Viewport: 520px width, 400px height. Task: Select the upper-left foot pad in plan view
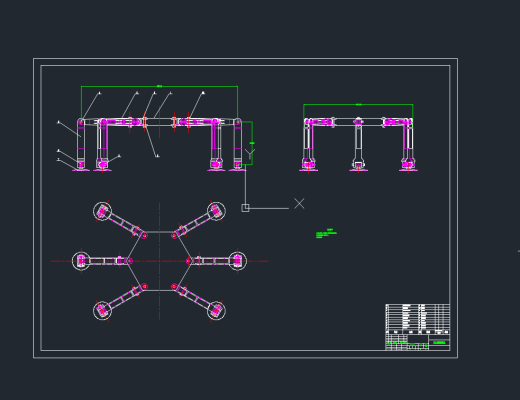pos(102,211)
